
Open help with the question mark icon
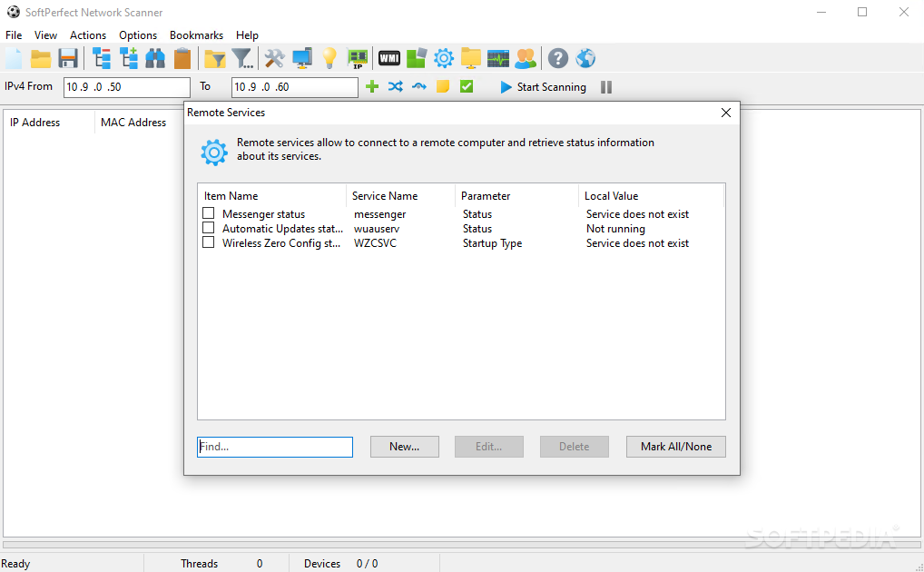[558, 58]
